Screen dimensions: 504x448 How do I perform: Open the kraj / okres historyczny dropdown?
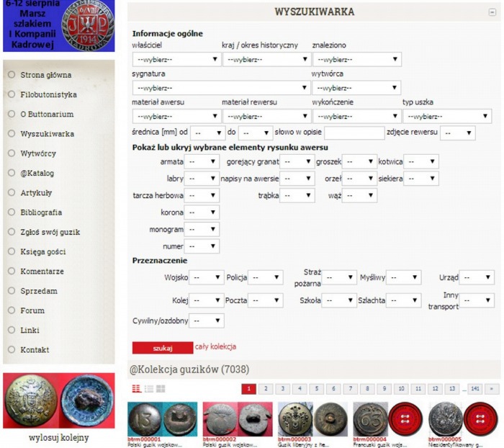[x=267, y=60]
